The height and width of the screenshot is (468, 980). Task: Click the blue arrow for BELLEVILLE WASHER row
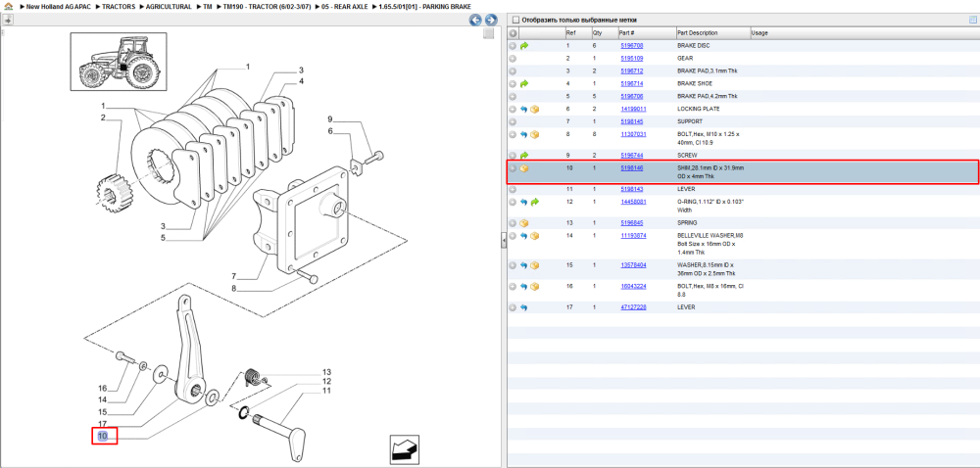pos(523,236)
